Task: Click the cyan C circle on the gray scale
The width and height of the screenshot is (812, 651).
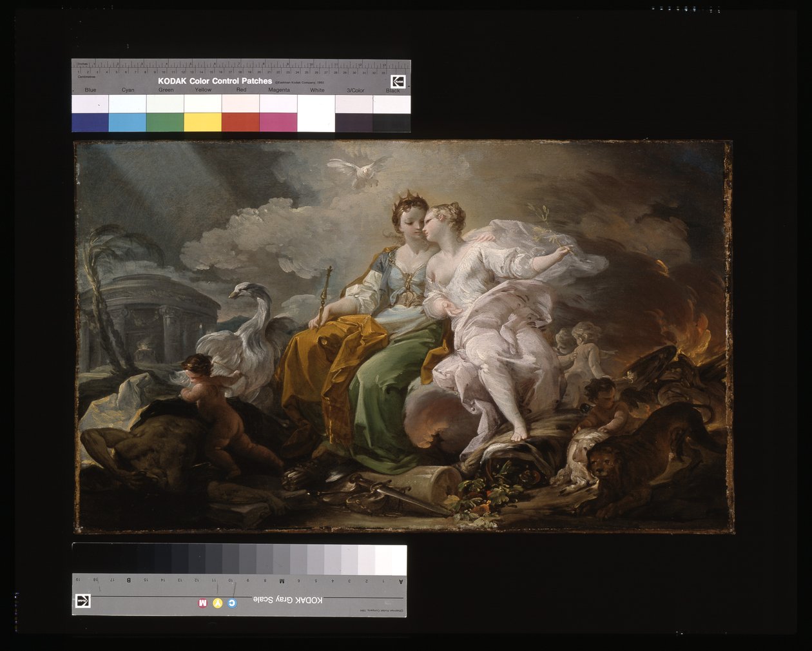Action: 233,603
